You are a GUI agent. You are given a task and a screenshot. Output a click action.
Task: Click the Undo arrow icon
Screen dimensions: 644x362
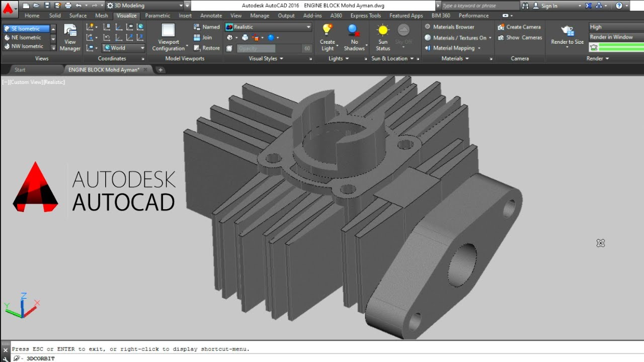point(78,6)
